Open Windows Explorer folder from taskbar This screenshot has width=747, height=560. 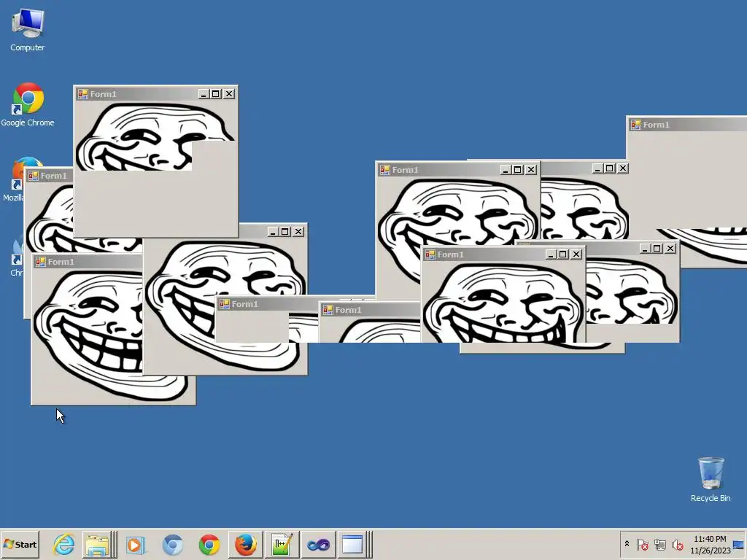99,544
